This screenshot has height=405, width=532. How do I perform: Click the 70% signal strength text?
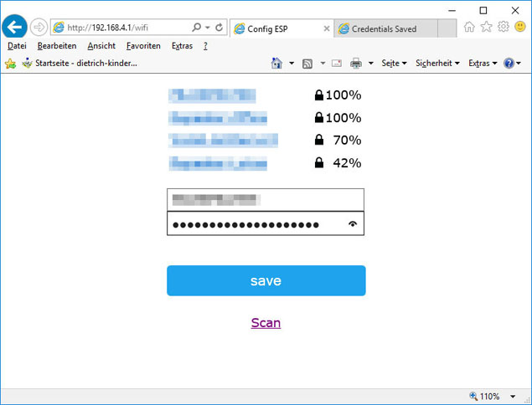tap(347, 140)
